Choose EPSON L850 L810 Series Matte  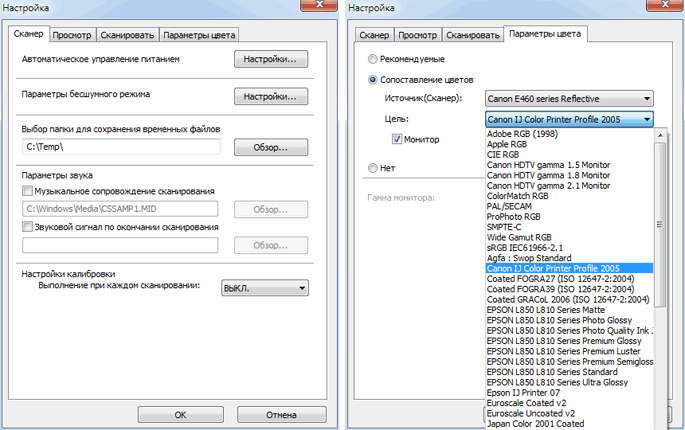click(x=570, y=310)
